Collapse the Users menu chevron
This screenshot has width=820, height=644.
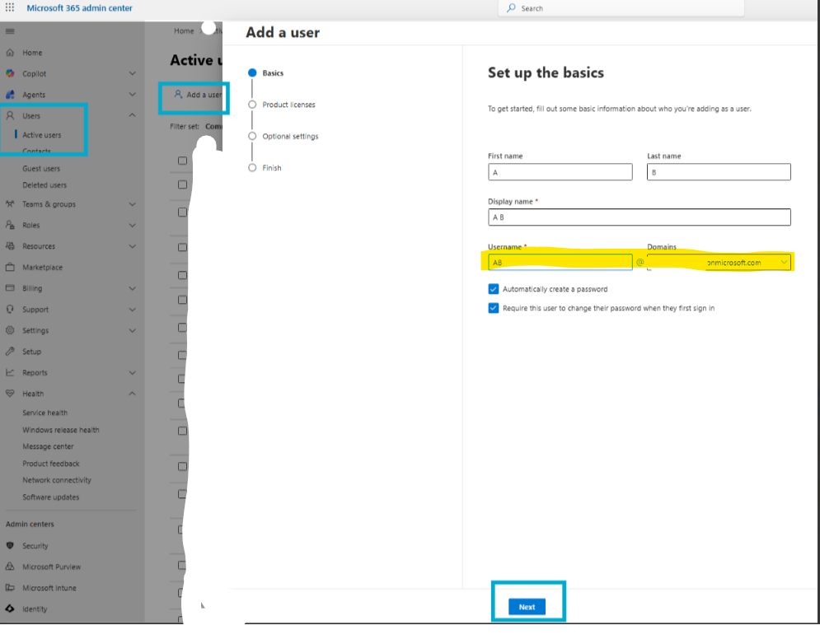click(x=133, y=115)
